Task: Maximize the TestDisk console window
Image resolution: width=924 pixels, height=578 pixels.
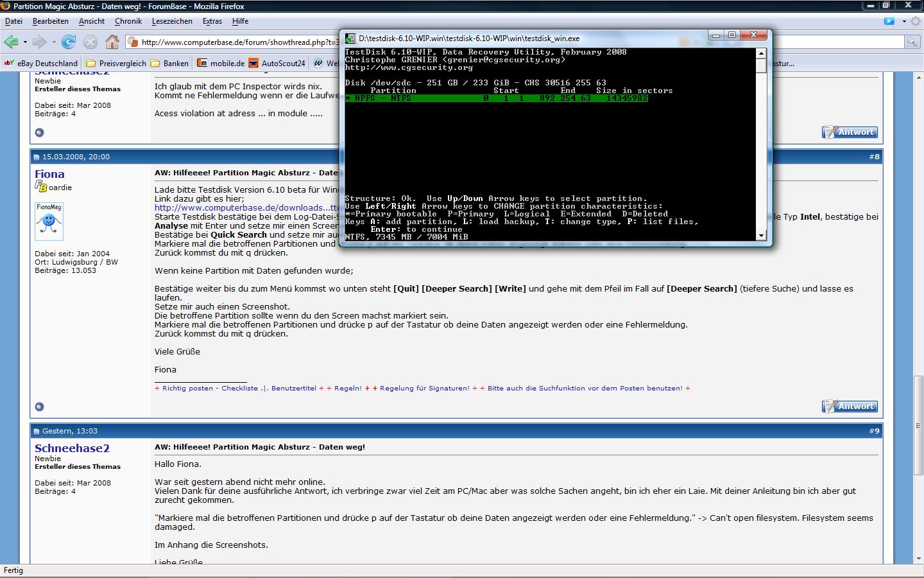Action: pyautogui.click(x=732, y=35)
